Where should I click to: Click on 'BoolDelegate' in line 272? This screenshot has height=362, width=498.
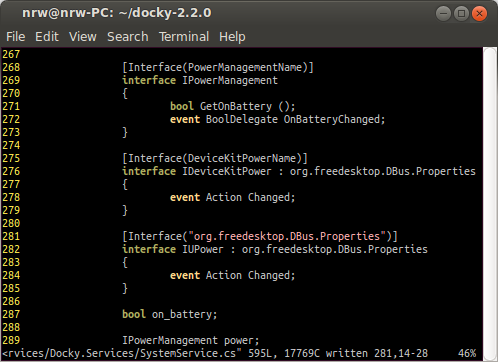tap(242, 119)
